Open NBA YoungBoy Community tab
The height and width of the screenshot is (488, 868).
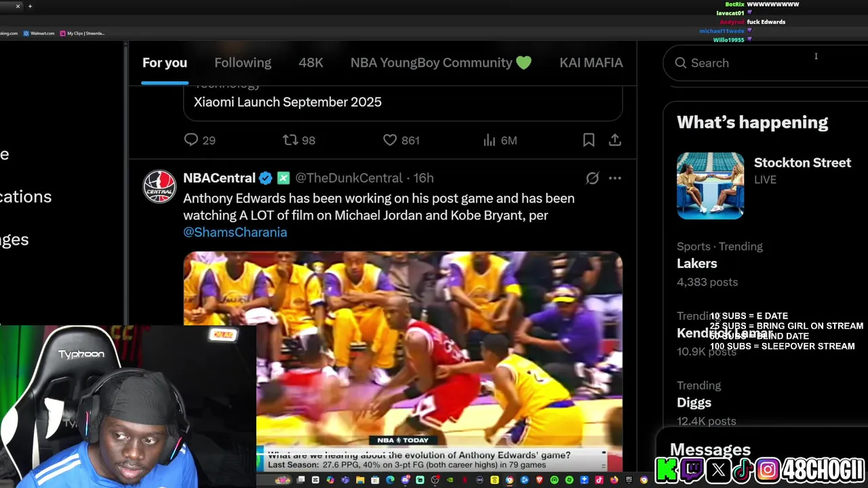click(441, 62)
